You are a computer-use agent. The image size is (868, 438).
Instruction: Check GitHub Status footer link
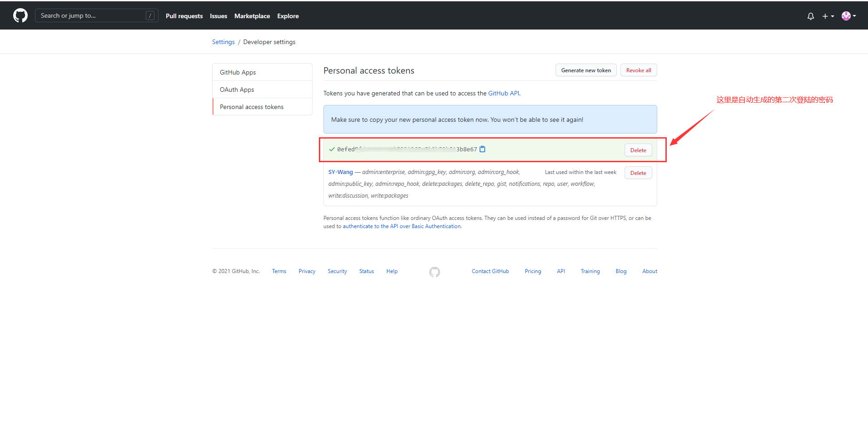367,271
